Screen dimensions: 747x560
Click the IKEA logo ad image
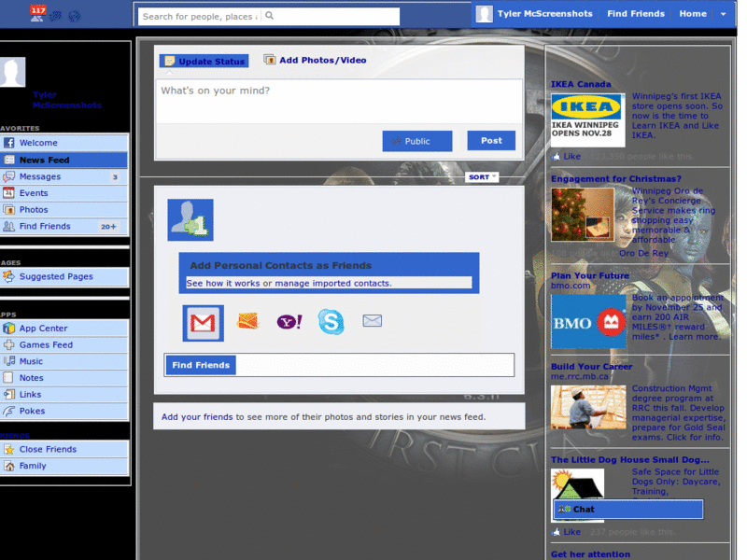coord(588,120)
